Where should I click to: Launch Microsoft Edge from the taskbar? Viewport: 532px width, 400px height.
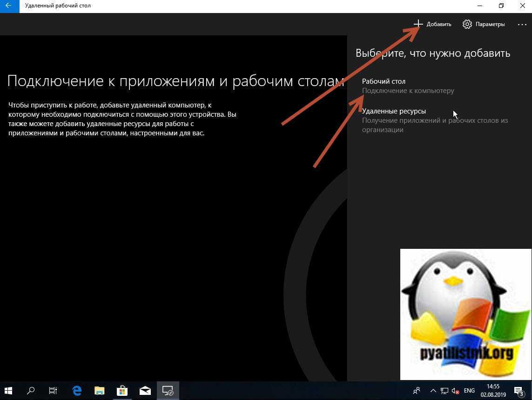[x=77, y=391]
